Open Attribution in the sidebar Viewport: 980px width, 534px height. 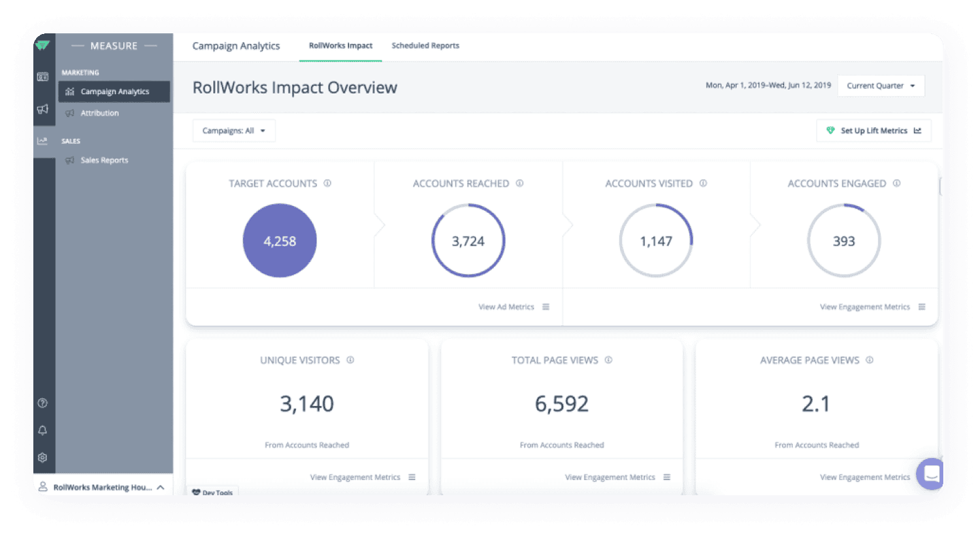[x=99, y=113]
